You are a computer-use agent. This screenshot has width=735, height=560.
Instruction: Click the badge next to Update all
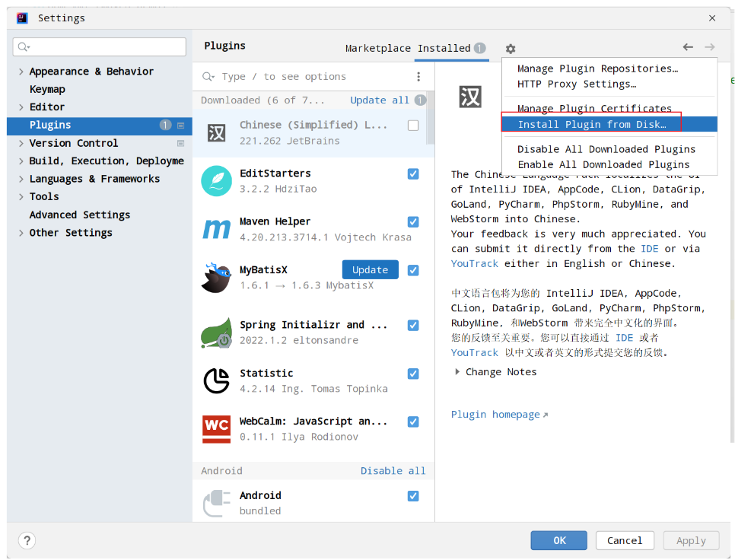point(420,100)
